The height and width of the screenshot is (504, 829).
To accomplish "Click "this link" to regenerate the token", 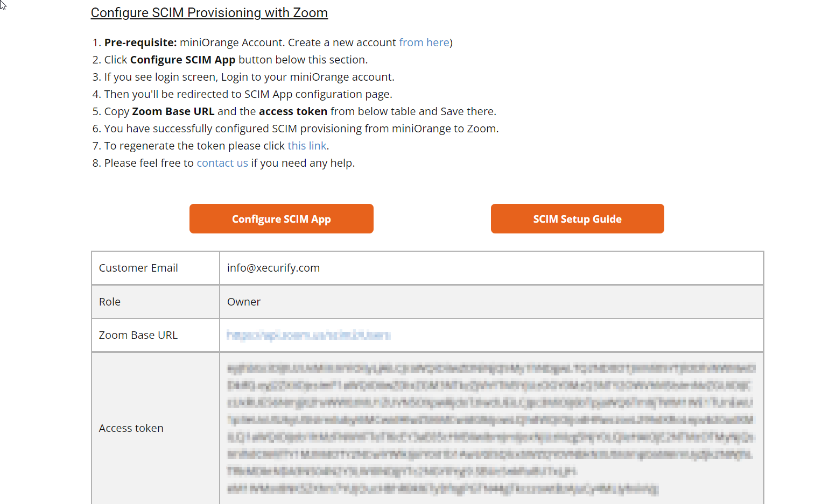I will coord(307,146).
